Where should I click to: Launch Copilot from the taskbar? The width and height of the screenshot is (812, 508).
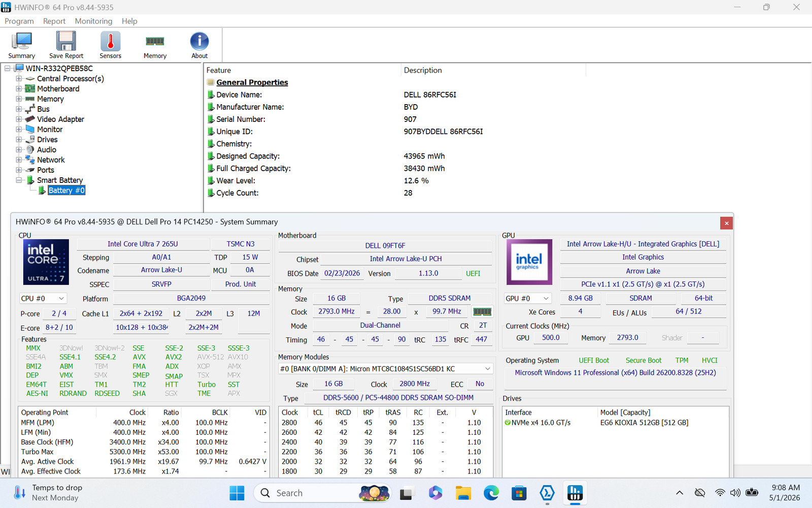[x=435, y=493]
